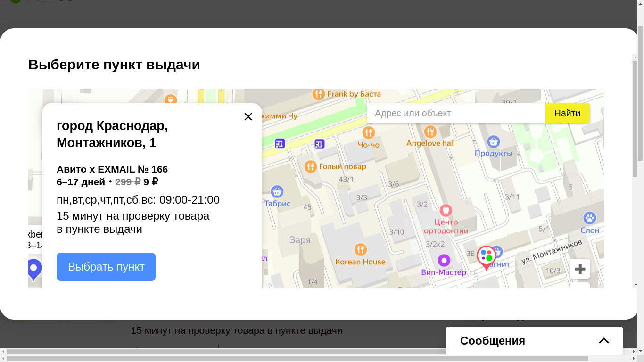Screen dimensions: 644x362
Task: Click building number 10/3 on the map
Action: tap(553, 271)
